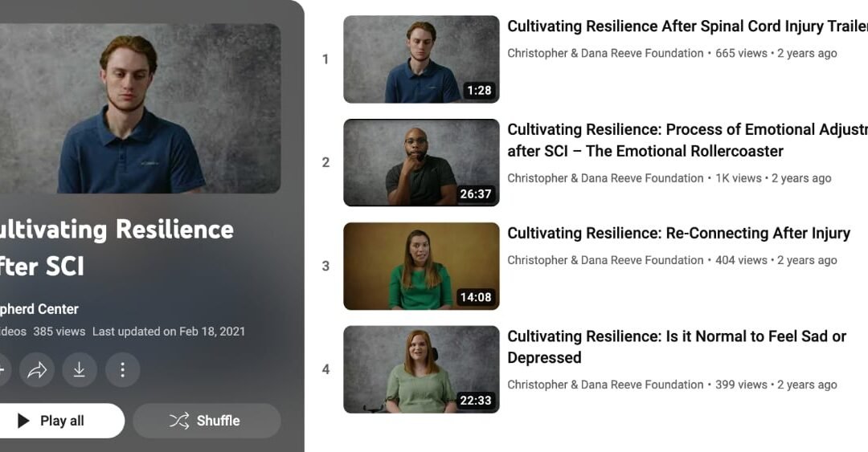Open video 4 thumbnail with 22:33 duration
This screenshot has width=868, height=452.
[x=421, y=369]
